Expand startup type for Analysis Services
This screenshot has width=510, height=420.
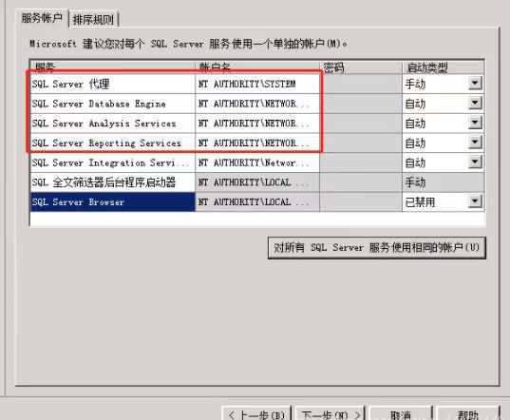click(x=475, y=123)
